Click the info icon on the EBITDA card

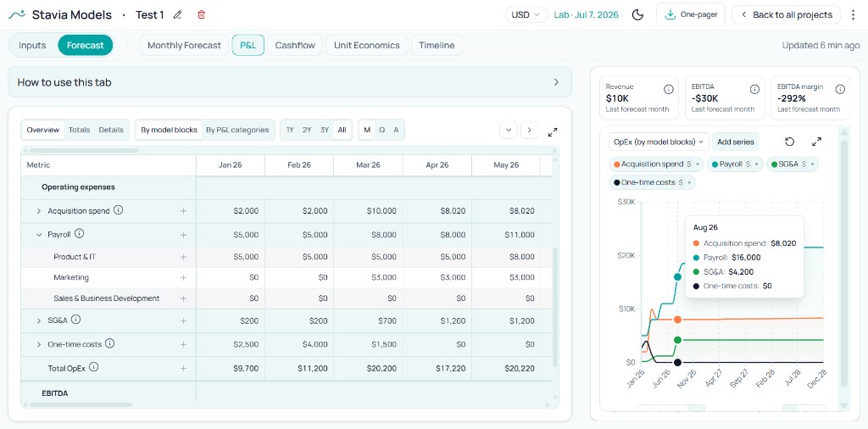[754, 89]
